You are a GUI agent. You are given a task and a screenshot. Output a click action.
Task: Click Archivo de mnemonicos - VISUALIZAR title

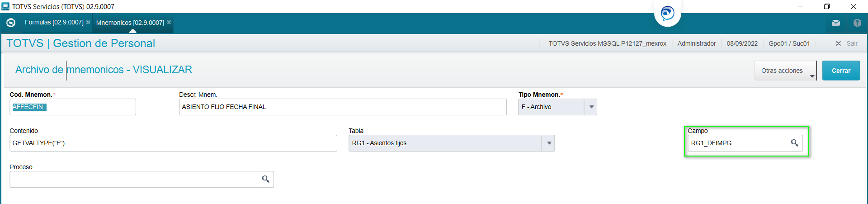pos(104,70)
